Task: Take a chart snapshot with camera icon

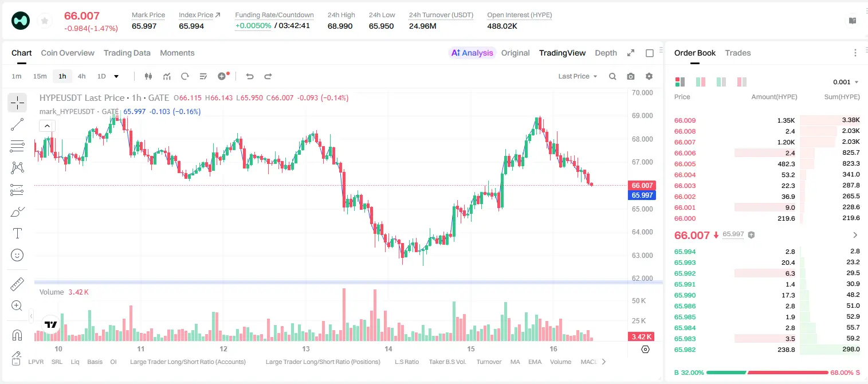Action: 631,76
